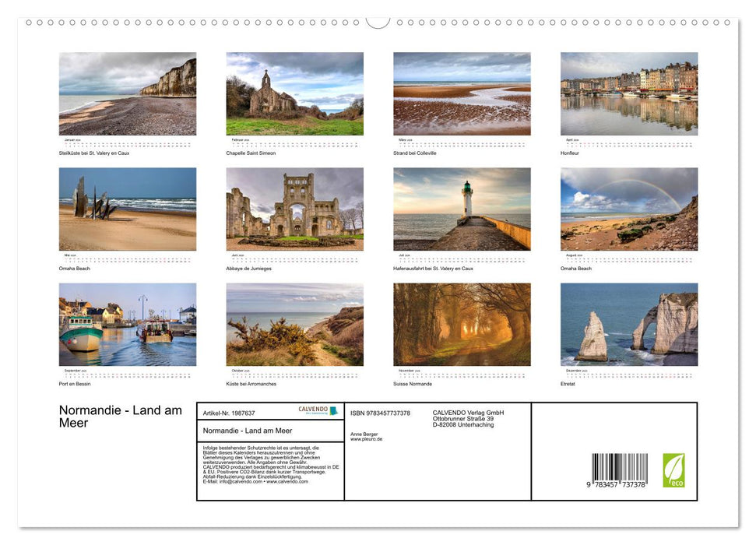Select the Suisse Normande forest thumbnail

tap(462, 324)
